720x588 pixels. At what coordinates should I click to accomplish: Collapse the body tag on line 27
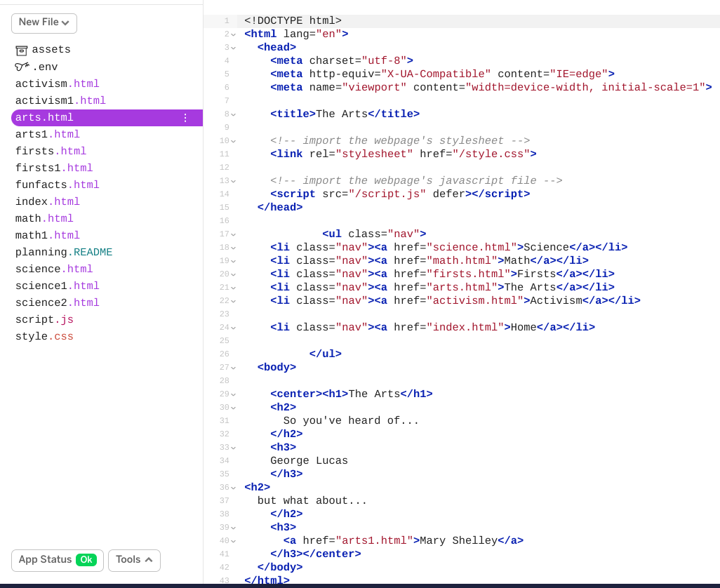click(x=234, y=368)
